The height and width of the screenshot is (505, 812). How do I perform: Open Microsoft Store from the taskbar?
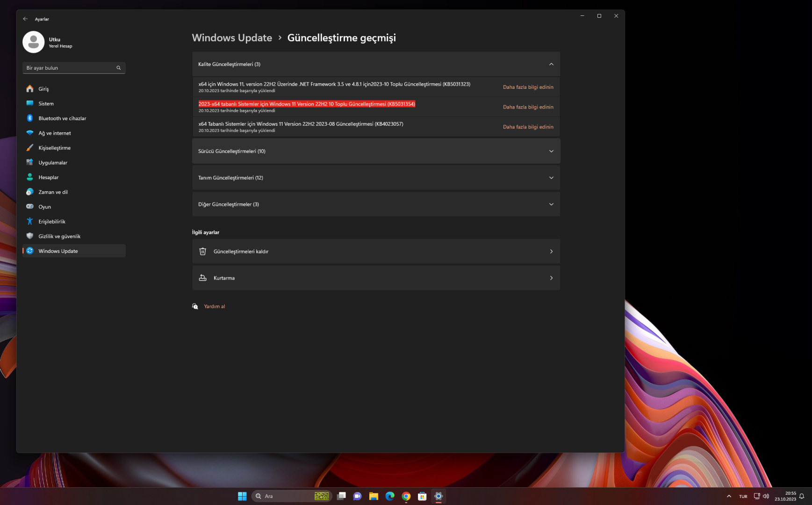(422, 496)
